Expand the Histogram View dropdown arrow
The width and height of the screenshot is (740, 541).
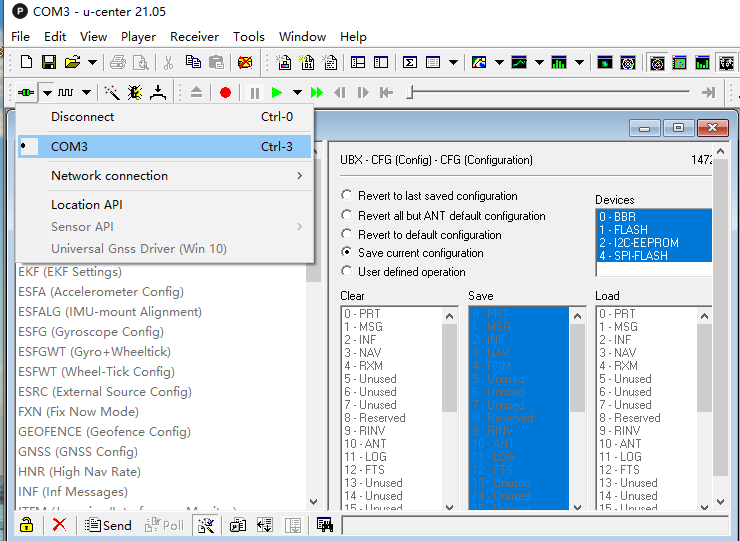coord(579,62)
